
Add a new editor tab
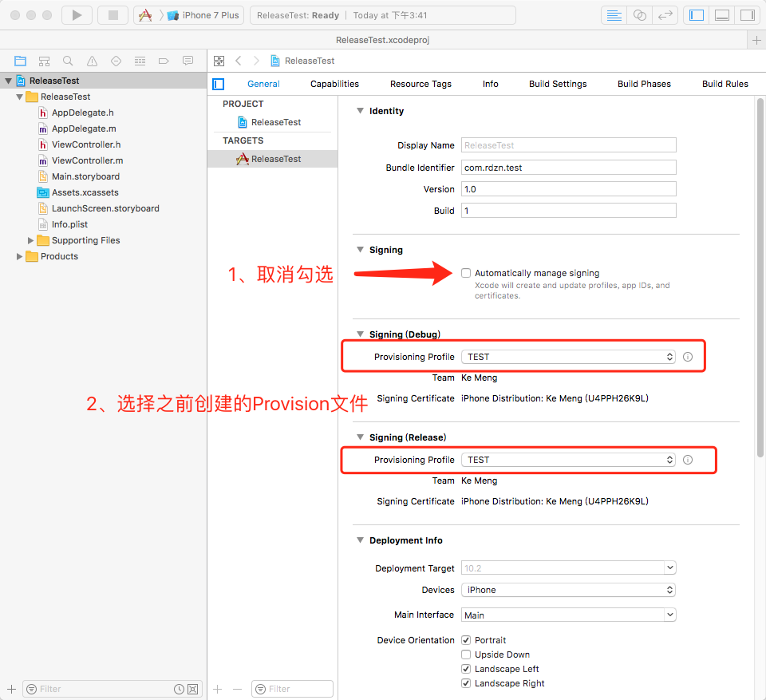coord(756,40)
